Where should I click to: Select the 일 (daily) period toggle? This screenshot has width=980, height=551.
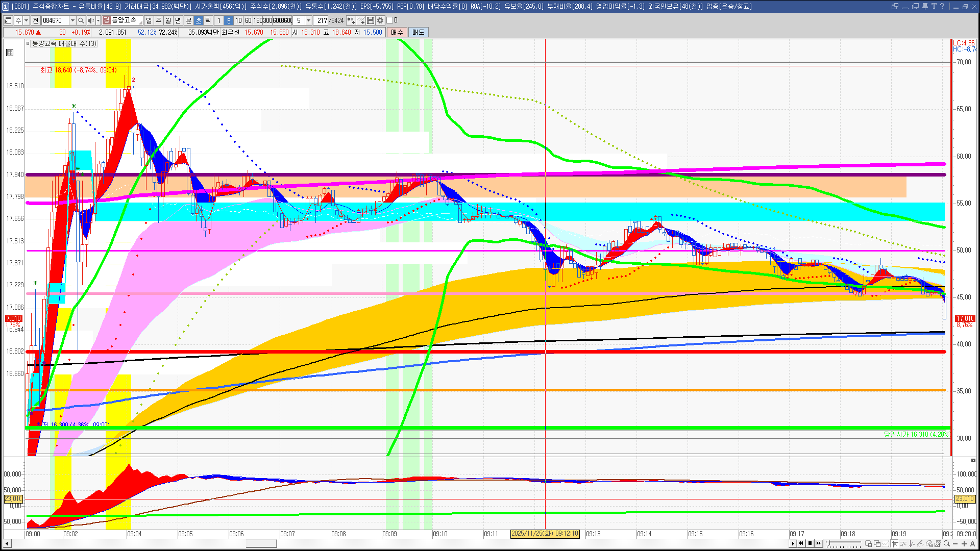tap(149, 20)
